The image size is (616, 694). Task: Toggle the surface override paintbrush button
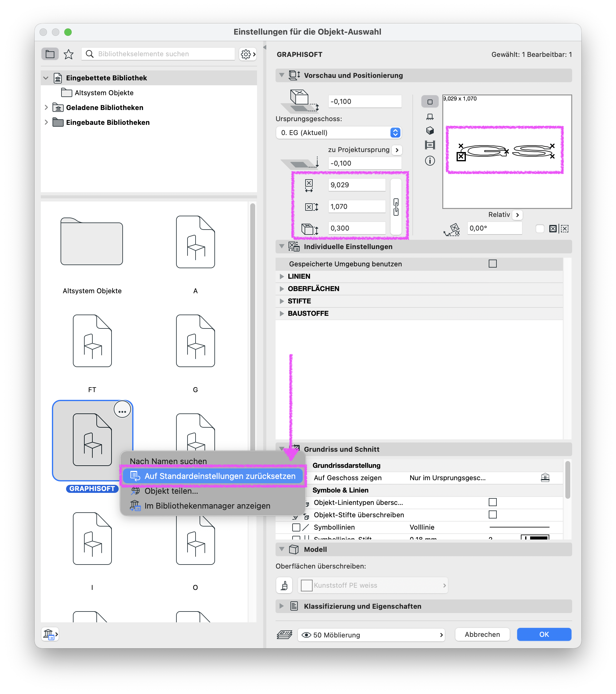[x=285, y=586]
